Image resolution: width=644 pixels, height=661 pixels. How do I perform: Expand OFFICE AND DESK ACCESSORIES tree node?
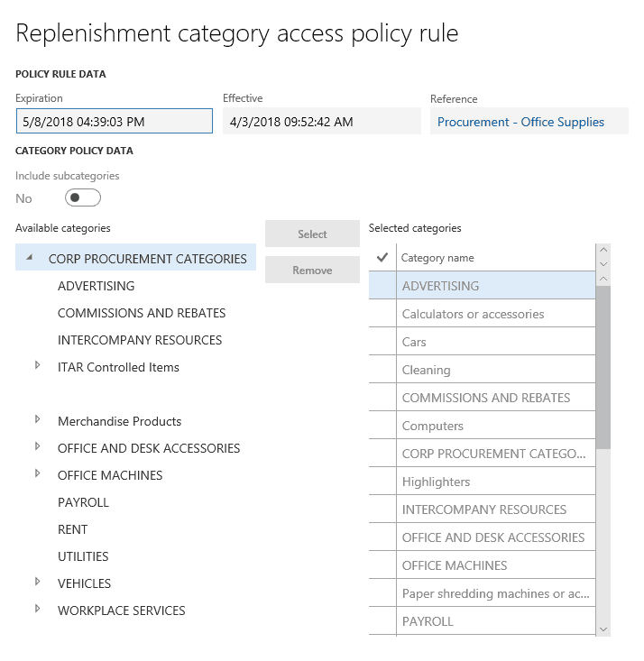pos(38,446)
